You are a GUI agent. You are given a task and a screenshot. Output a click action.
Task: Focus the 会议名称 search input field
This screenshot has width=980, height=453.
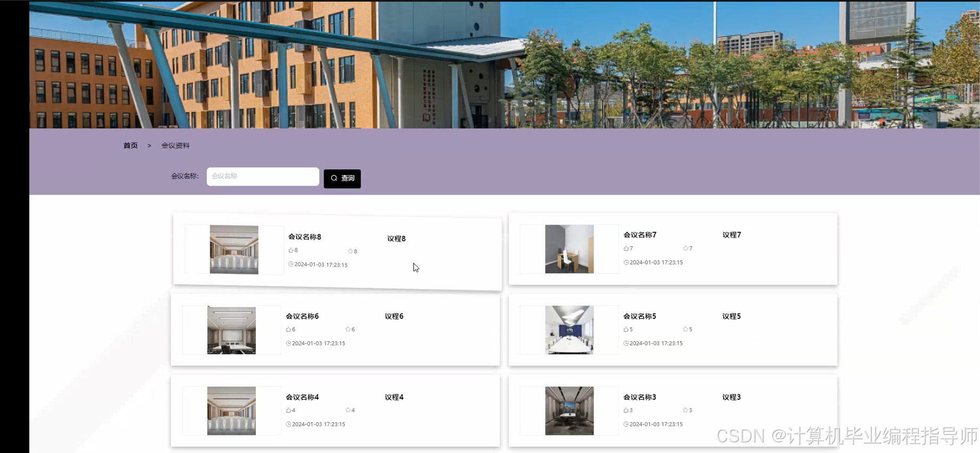[263, 176]
